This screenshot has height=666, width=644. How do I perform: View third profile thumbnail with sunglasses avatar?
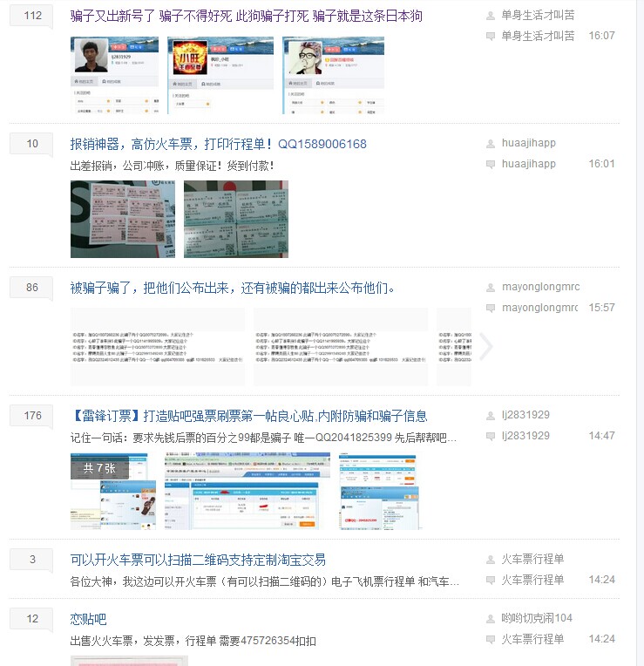(333, 75)
